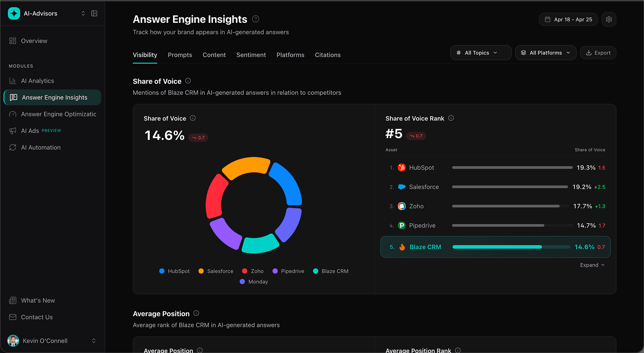The width and height of the screenshot is (644, 353).
Task: Click the help icon beside Answer Engine Insights
Action: tap(256, 19)
